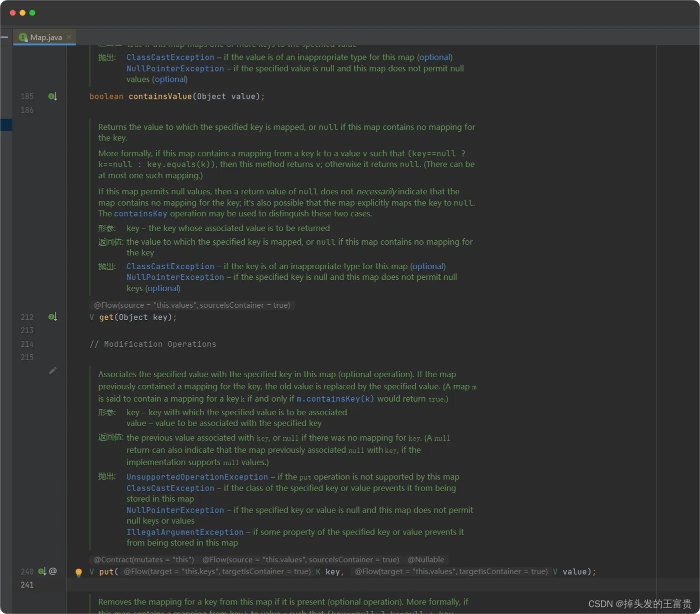
Task: Click the implemented-method gutter icon at line 212
Action: click(x=52, y=317)
